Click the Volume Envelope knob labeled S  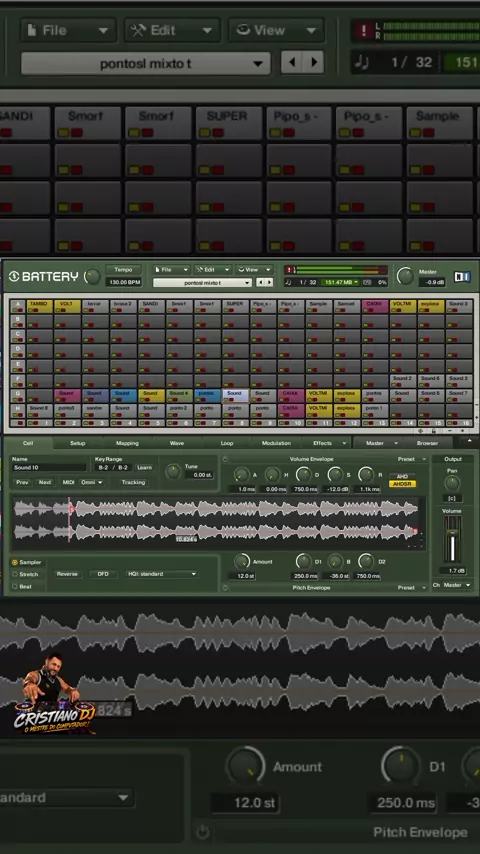(x=335, y=475)
